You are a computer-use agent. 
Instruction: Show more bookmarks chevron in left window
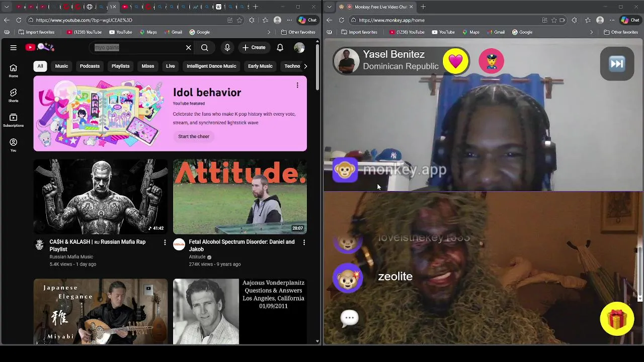coord(269,32)
